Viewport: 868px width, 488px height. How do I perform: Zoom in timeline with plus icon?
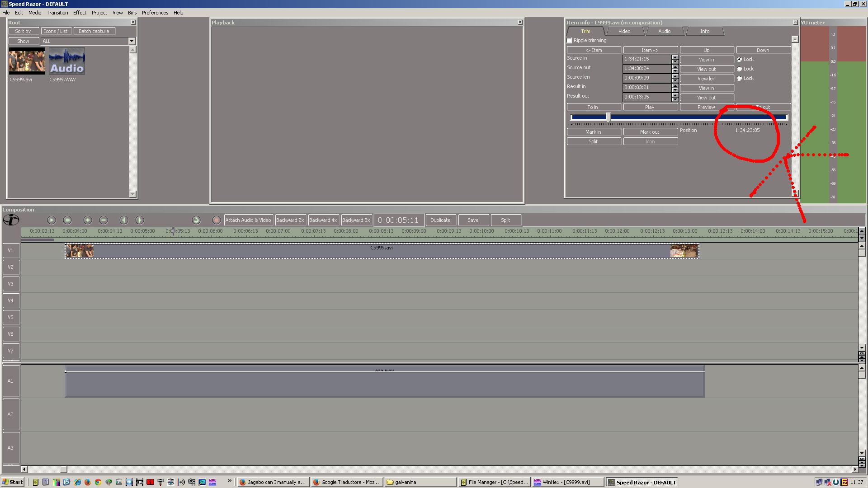click(x=88, y=220)
